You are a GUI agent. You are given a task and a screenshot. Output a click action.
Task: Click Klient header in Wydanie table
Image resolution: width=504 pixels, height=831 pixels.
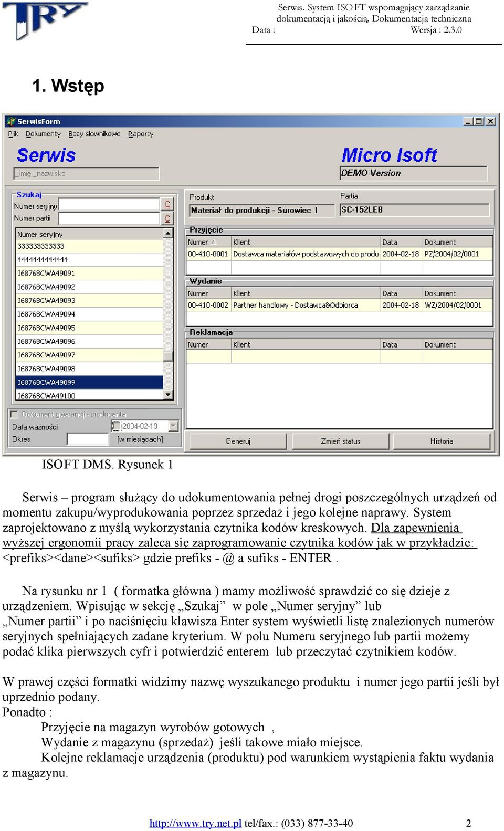pyautogui.click(x=306, y=293)
